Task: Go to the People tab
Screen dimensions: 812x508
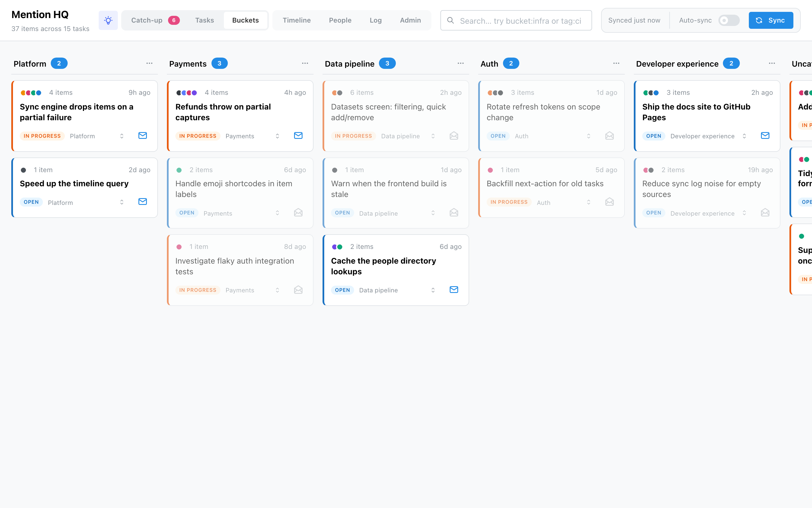Action: click(340, 20)
